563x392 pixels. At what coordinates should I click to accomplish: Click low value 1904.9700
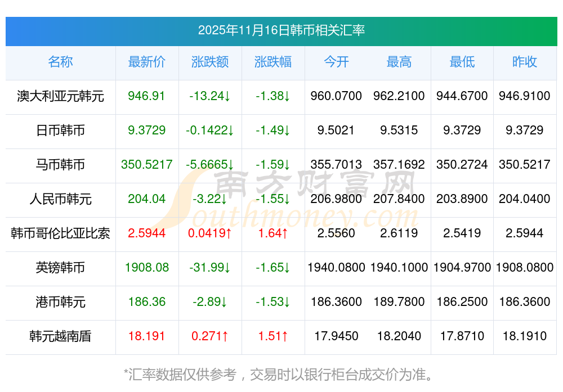point(462,268)
